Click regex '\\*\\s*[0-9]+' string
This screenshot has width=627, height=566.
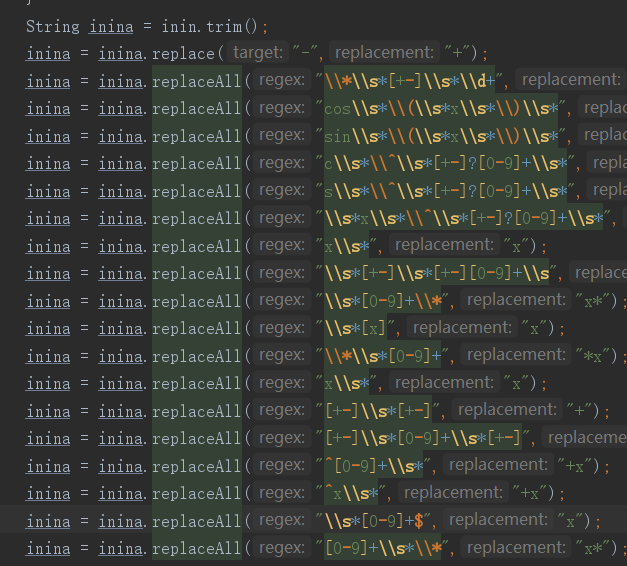click(x=383, y=356)
